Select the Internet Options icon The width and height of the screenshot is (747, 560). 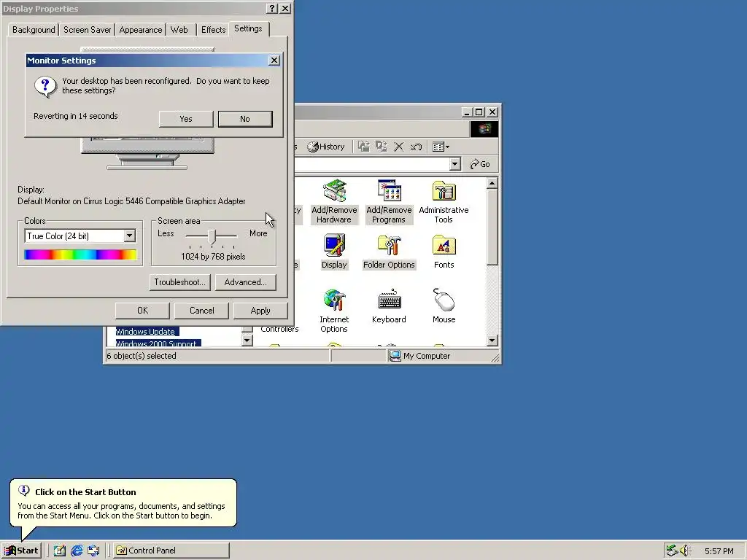(334, 311)
